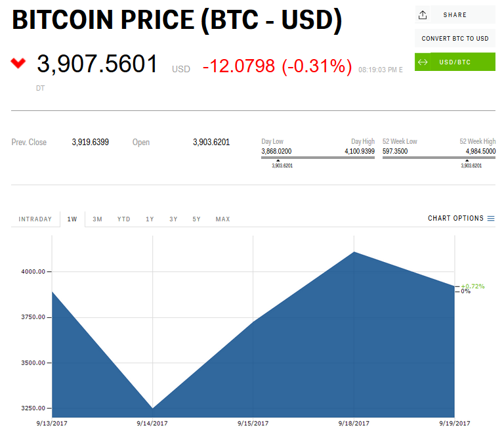504x442 pixels.
Task: Click the Day Low range marker triangle
Action: [278, 160]
